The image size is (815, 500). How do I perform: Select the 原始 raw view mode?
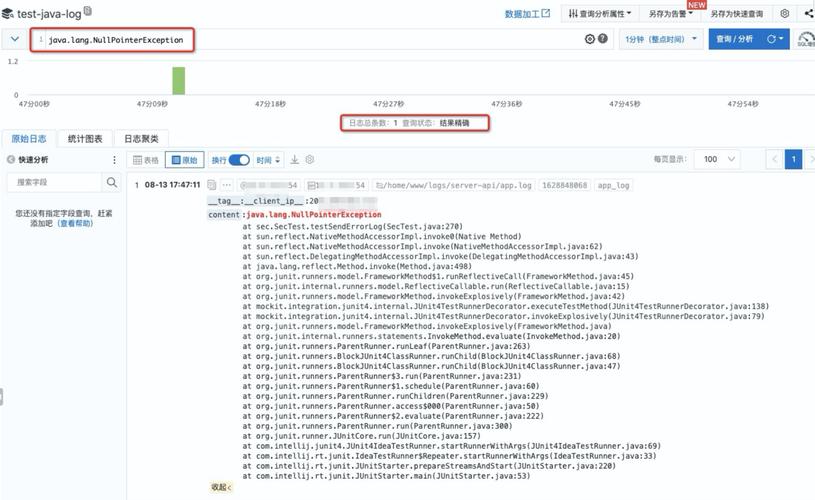tap(186, 160)
